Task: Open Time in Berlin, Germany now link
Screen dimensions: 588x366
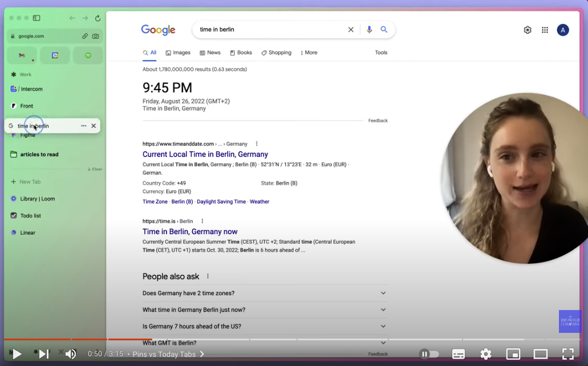Action: click(x=190, y=232)
